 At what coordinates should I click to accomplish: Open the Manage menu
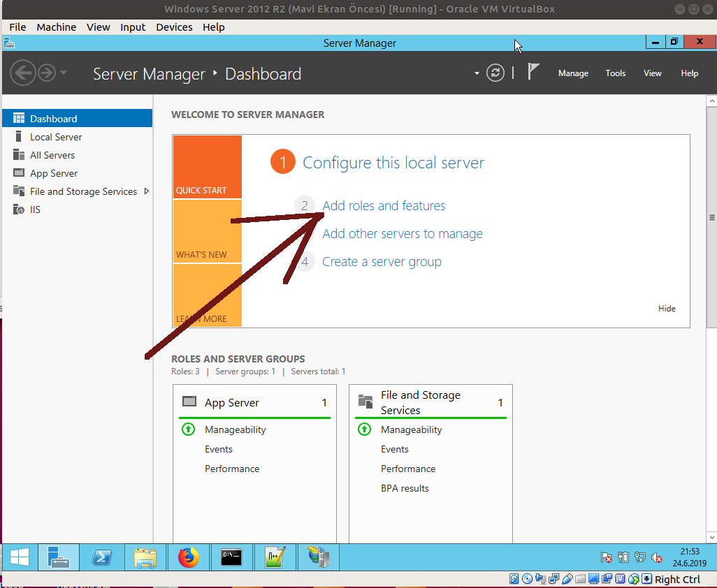[x=573, y=73]
